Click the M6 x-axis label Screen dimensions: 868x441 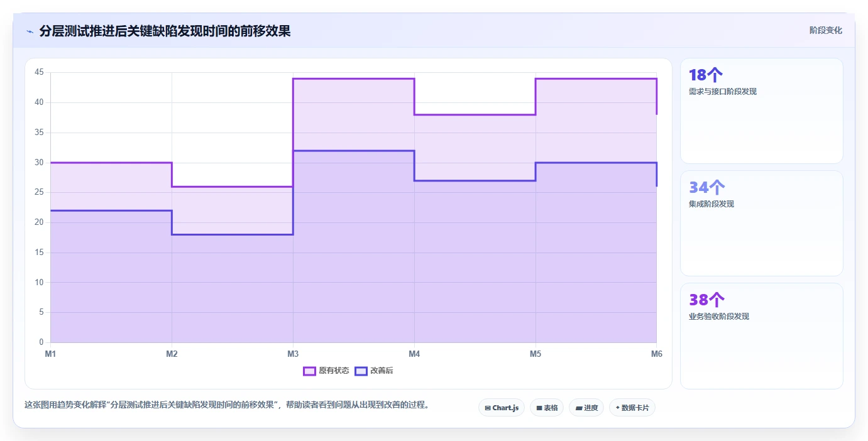[657, 354]
